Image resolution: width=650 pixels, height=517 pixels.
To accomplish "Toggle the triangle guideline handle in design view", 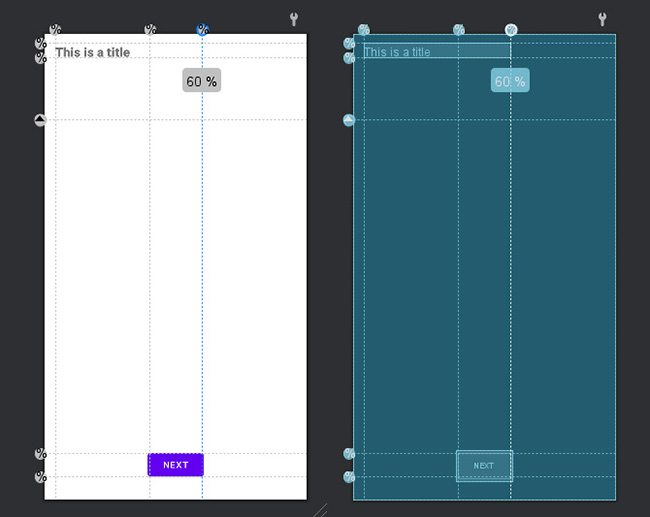I will click(x=40, y=120).
